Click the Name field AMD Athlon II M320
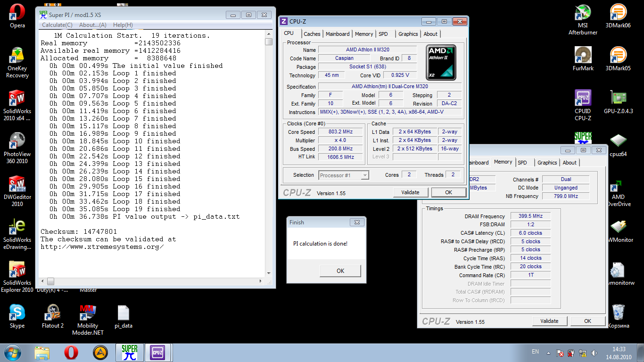Viewport: 644px width, 362px height. [368, 50]
